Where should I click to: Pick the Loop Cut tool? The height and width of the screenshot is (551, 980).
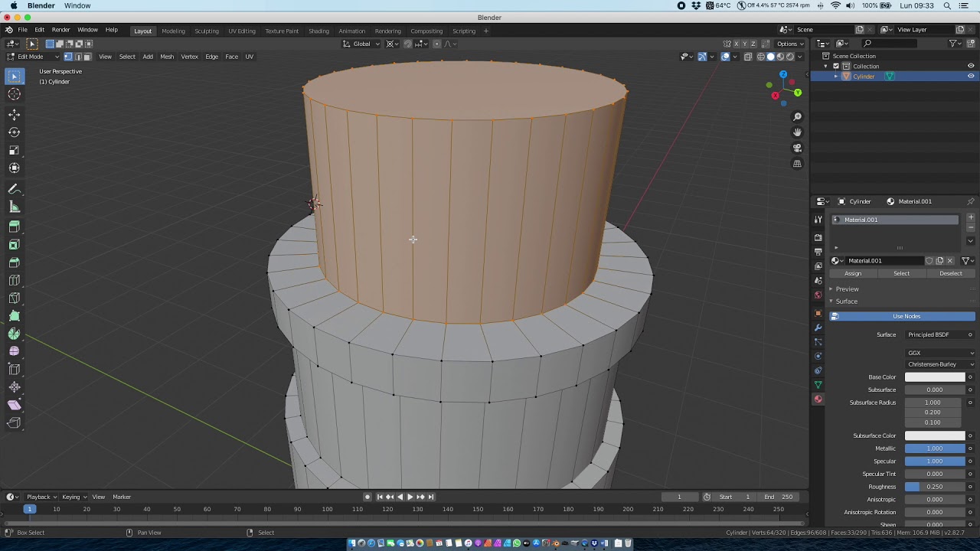(x=14, y=280)
